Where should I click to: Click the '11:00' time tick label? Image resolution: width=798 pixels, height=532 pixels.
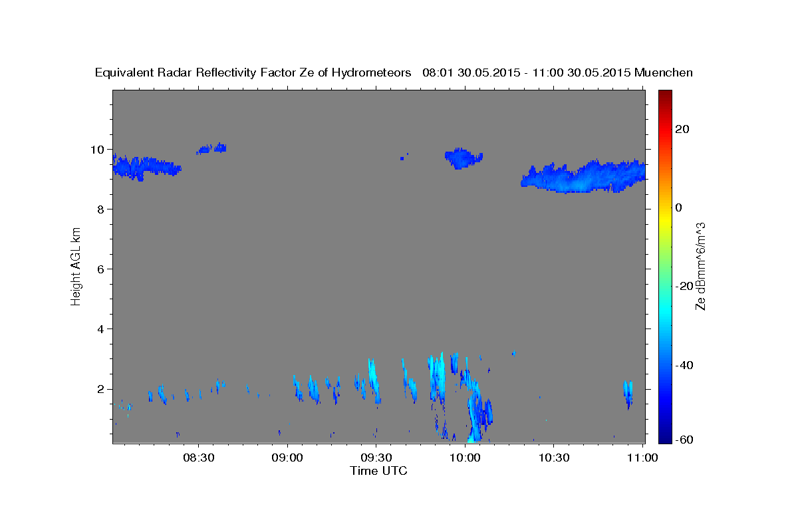642,458
